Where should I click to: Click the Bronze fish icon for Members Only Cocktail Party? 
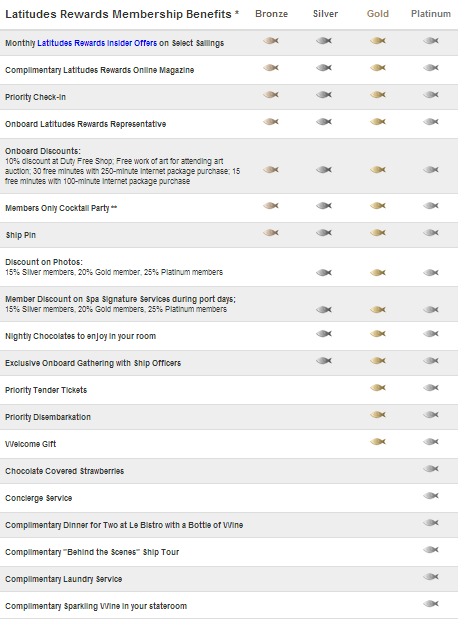click(271, 206)
